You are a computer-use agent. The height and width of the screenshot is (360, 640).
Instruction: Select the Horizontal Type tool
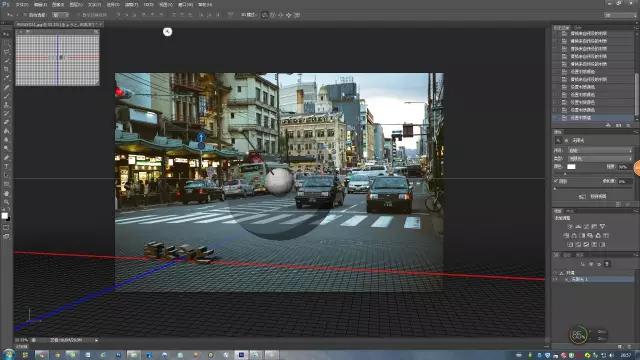6,166
